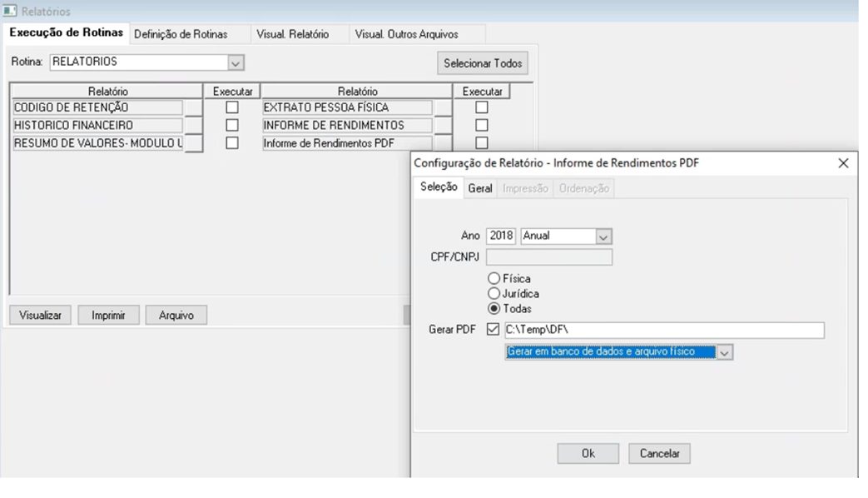The image size is (868, 498).
Task: Switch to Definição de Rotinas tab
Action: (180, 34)
